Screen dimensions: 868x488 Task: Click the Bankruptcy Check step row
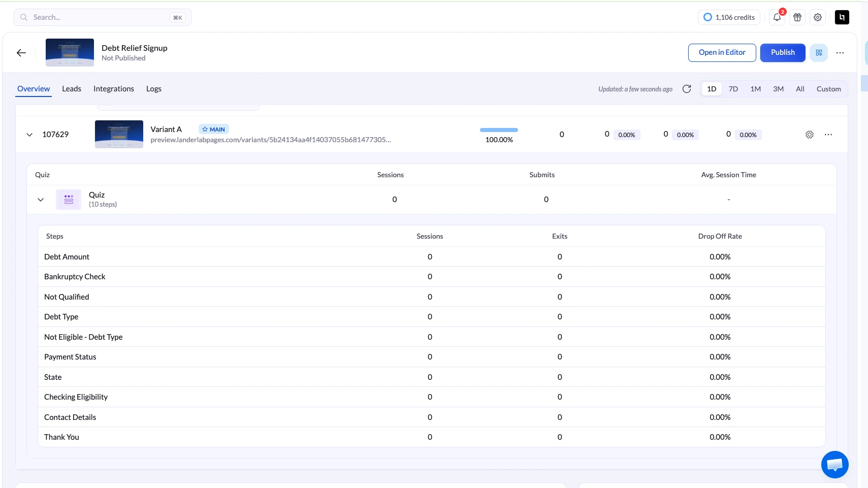432,277
